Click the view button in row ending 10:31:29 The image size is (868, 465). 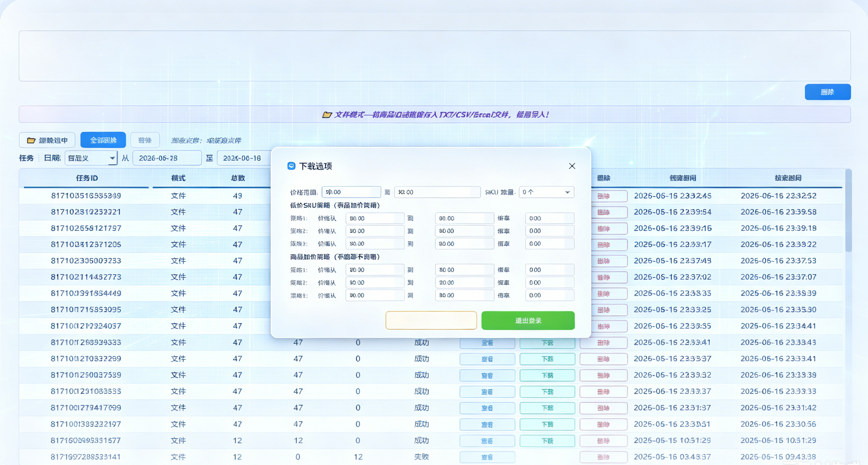(487, 441)
